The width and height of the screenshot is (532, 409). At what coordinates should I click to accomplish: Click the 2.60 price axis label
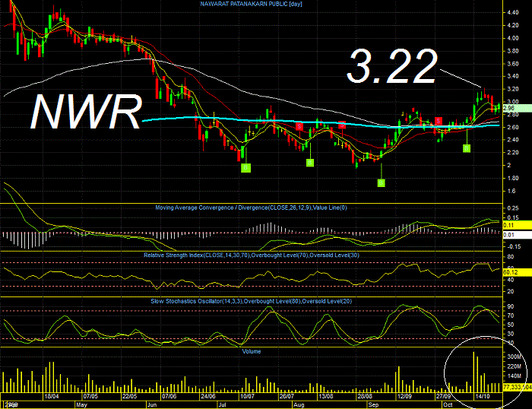[513, 127]
